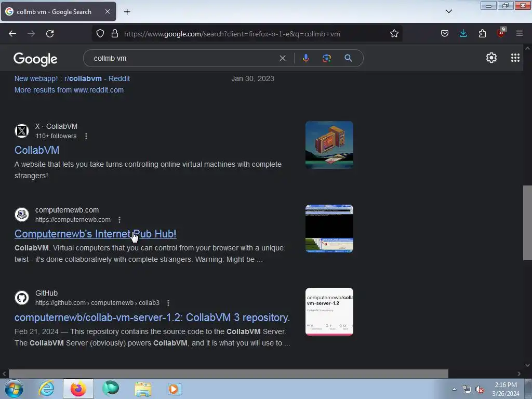
Task: Submit search with magnifier icon
Action: click(x=348, y=58)
